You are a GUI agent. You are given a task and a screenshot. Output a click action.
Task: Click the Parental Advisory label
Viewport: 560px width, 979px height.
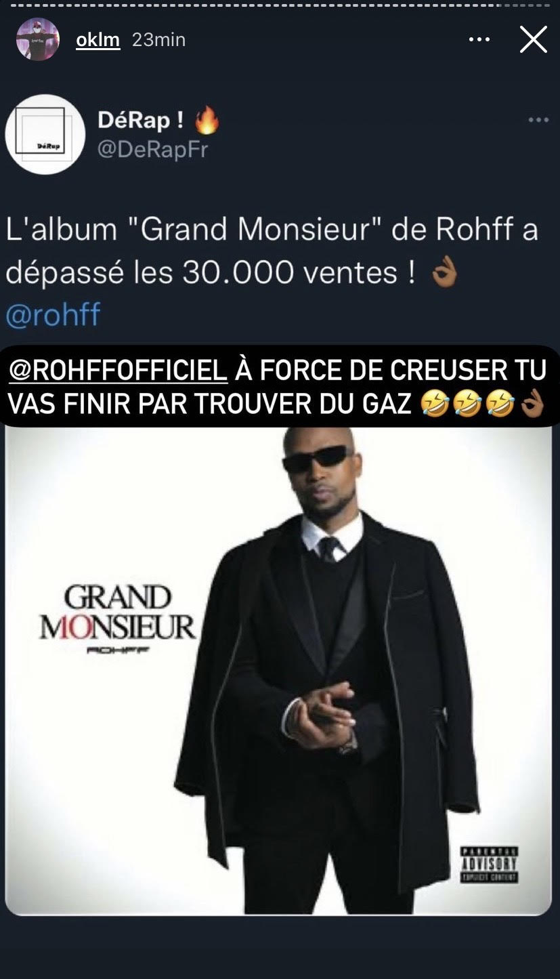pos(489,865)
